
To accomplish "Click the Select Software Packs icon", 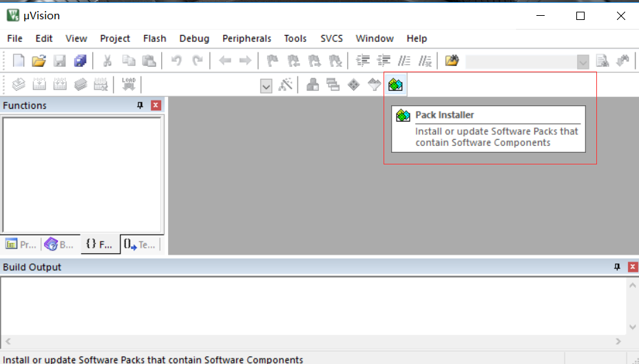I will (x=374, y=84).
